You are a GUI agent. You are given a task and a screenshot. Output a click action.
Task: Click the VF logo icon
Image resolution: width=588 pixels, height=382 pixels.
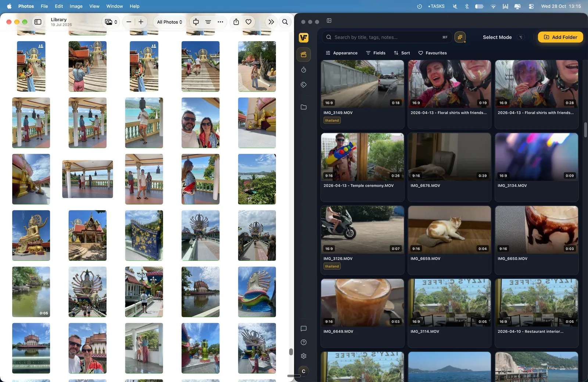[304, 37]
